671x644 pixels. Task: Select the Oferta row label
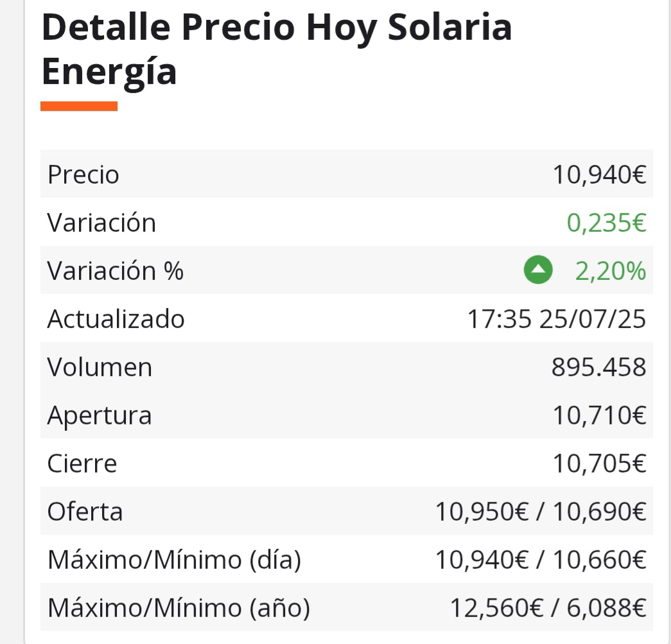coord(85,512)
